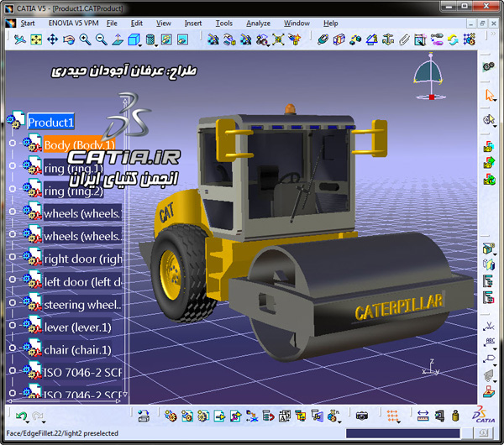Viewport: 504px width, 445px height.
Task: Click the Undo arrow icon
Action: point(21,416)
